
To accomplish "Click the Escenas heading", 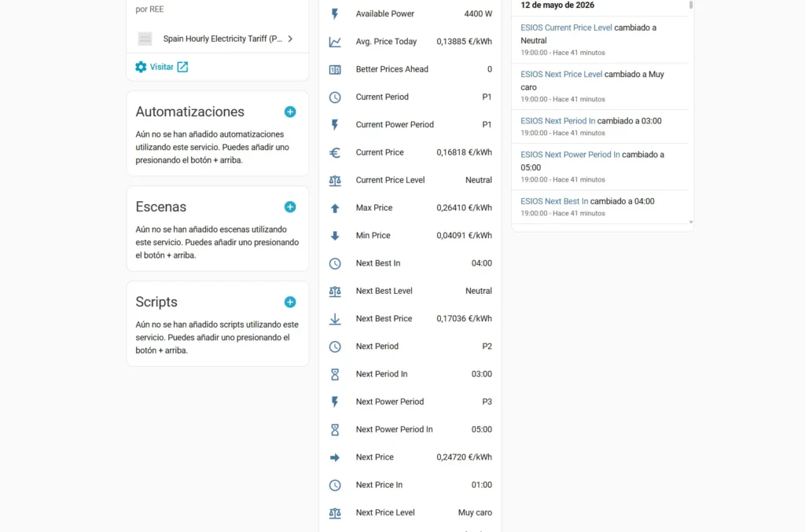I will [160, 207].
